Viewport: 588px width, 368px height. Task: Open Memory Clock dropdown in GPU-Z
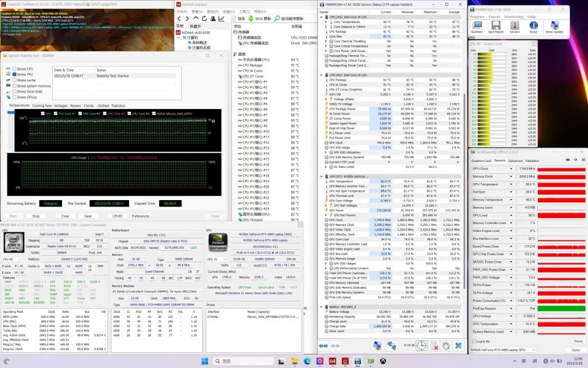pos(511,177)
